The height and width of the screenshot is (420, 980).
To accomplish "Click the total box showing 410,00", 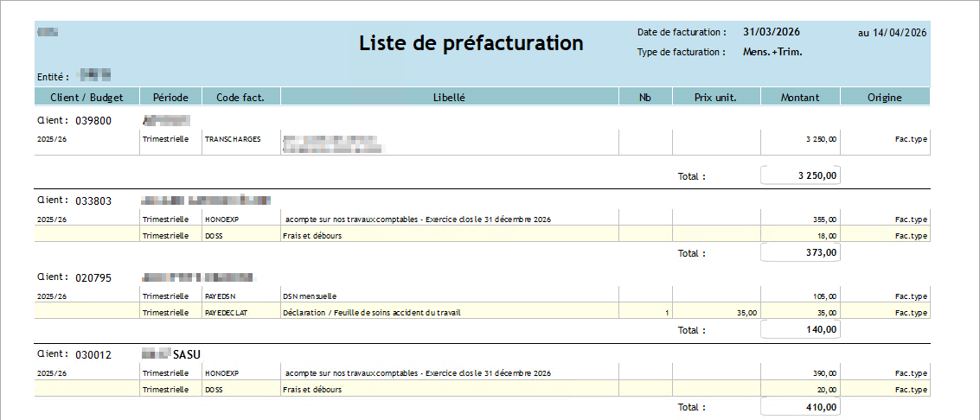I will click(800, 406).
